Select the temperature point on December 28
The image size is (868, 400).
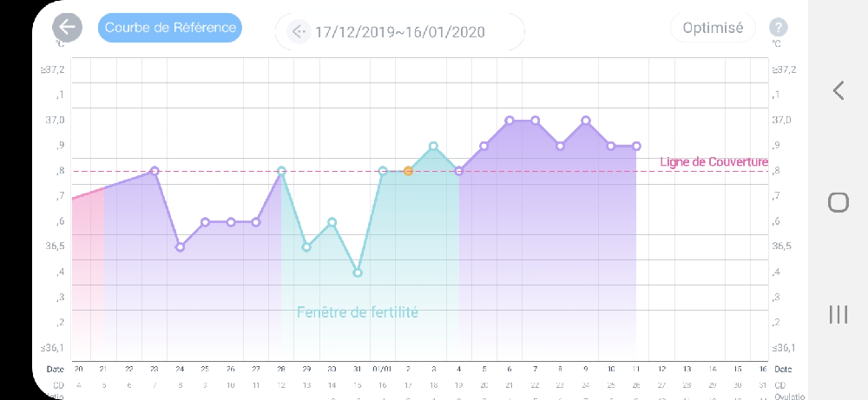tap(281, 171)
